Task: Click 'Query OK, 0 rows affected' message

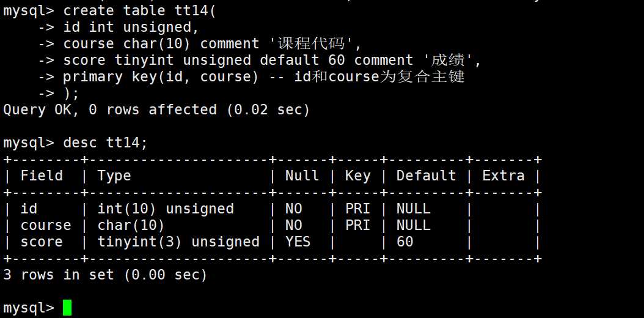Action: point(109,109)
